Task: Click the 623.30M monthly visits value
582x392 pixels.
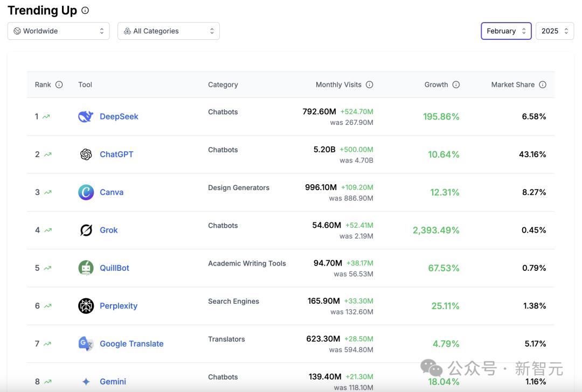Action: tap(323, 339)
